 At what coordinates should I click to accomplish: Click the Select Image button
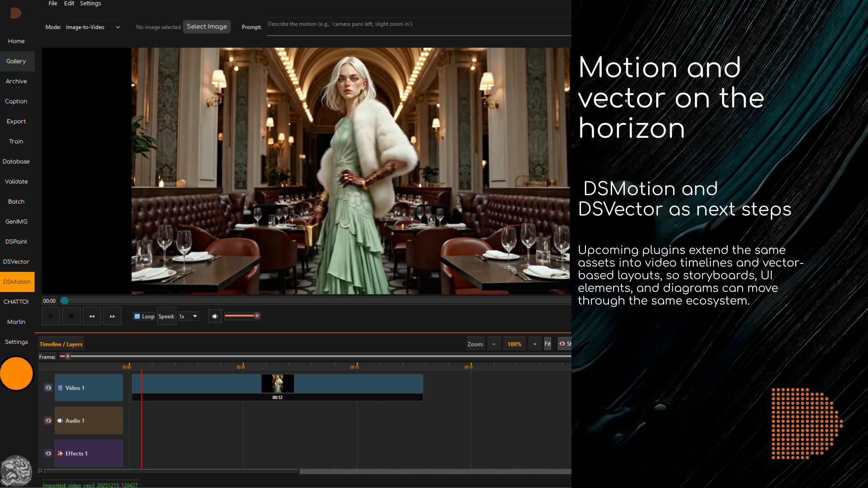pos(207,26)
